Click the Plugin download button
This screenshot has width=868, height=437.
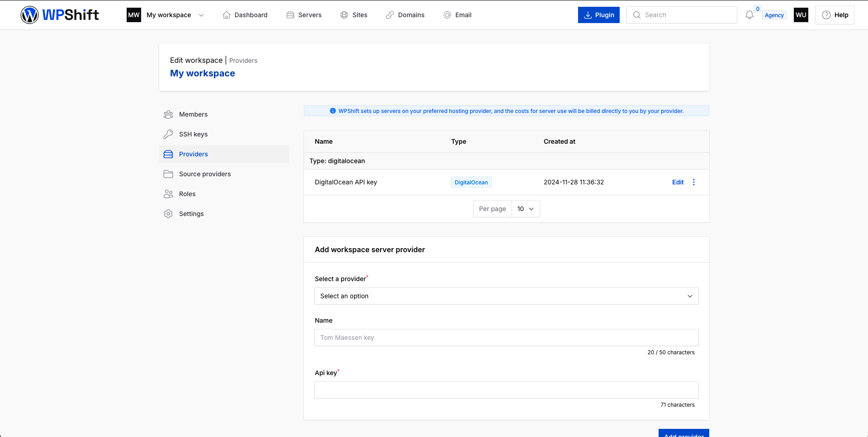[x=599, y=15]
